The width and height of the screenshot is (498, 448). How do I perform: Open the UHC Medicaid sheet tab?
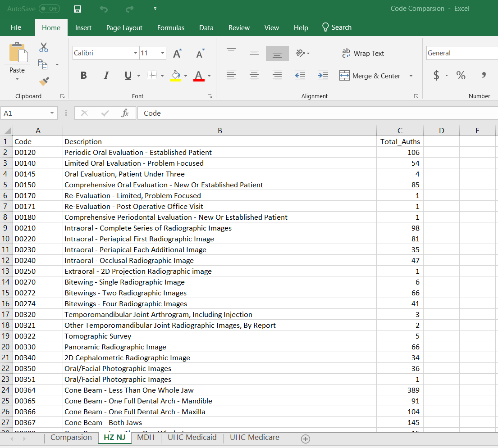pos(192,437)
